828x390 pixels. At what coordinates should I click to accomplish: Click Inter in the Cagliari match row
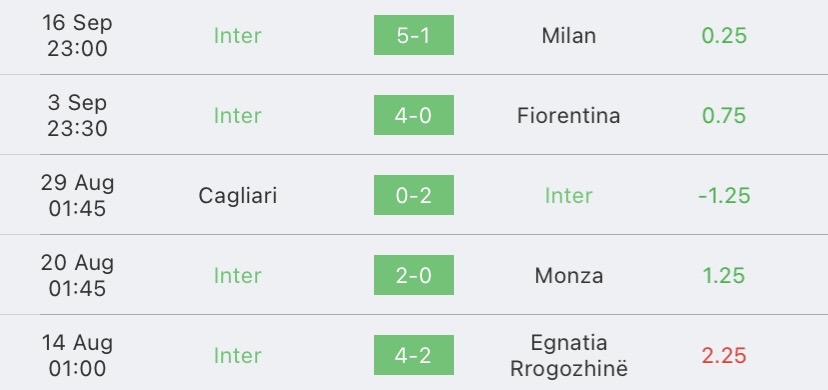click(x=569, y=195)
